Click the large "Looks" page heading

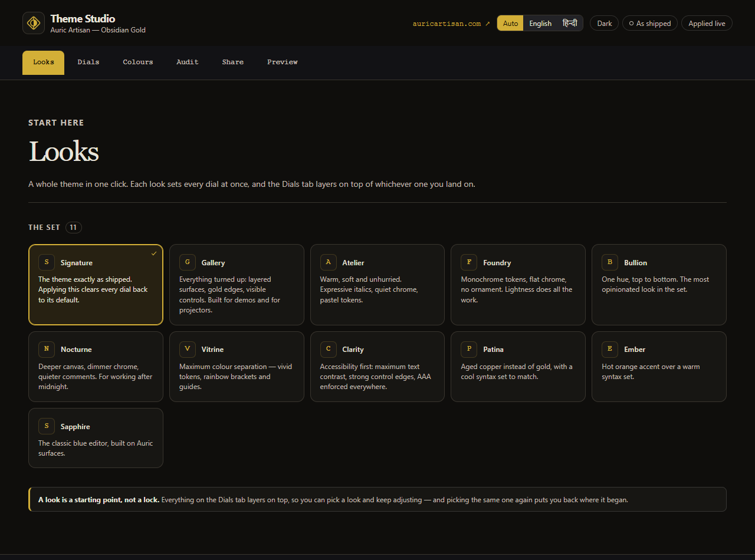(x=64, y=151)
